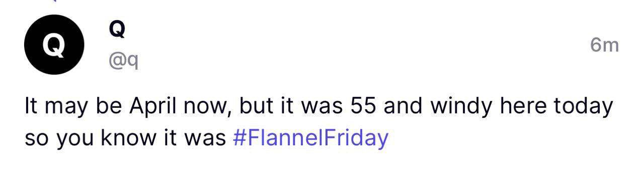The image size is (644, 186).
Task: Click the phrase "but it was"
Action: point(288,106)
